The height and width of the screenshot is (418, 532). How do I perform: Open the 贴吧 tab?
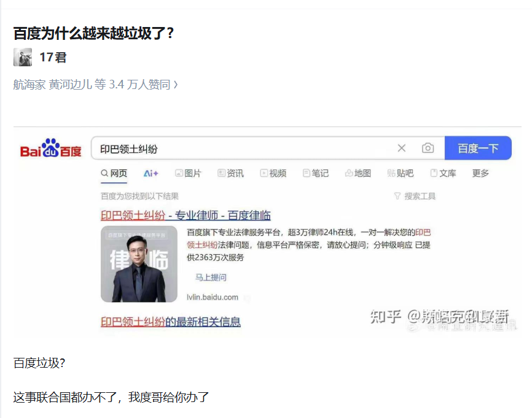[x=401, y=173]
